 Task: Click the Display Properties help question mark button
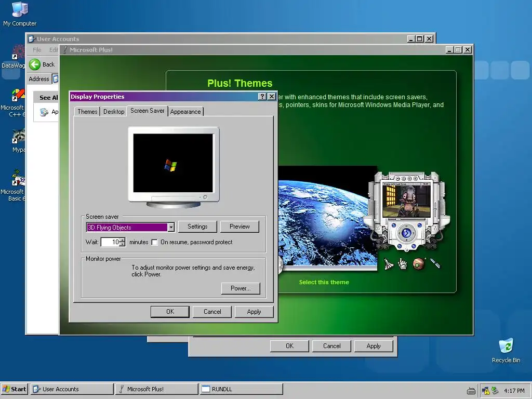click(262, 96)
